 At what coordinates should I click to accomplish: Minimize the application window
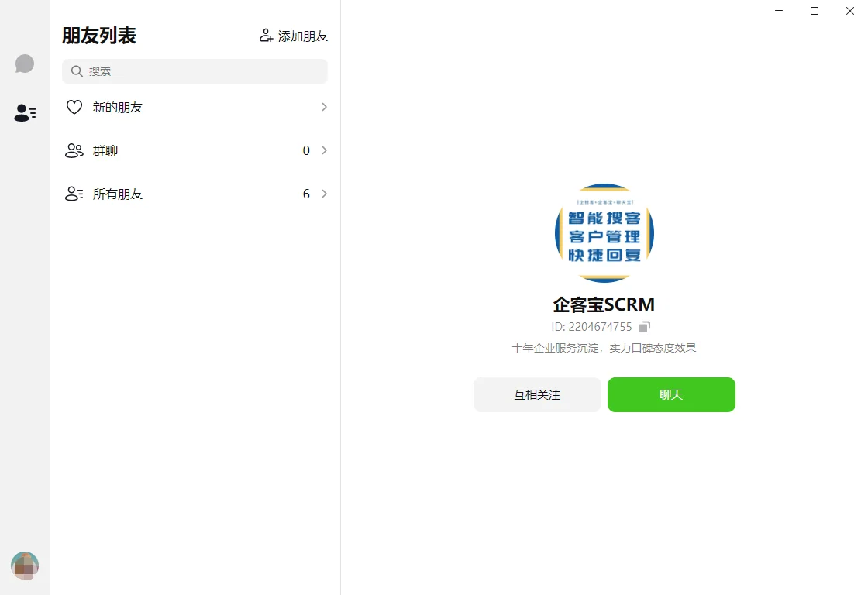(x=779, y=11)
